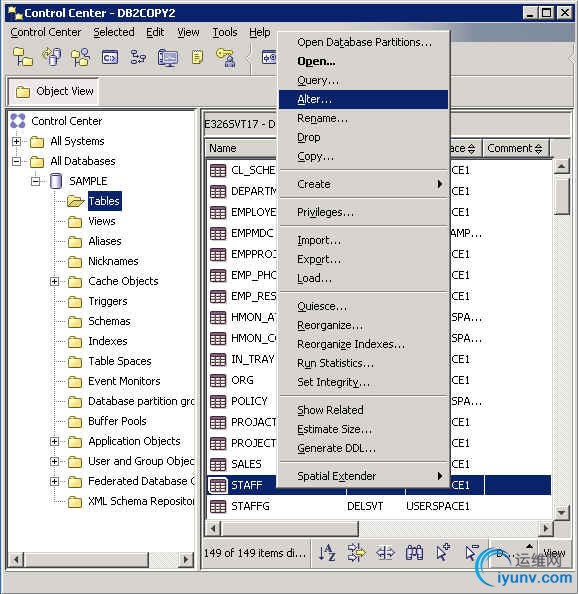578x594 pixels.
Task: Click the Control Center root icon
Action: [x=18, y=121]
